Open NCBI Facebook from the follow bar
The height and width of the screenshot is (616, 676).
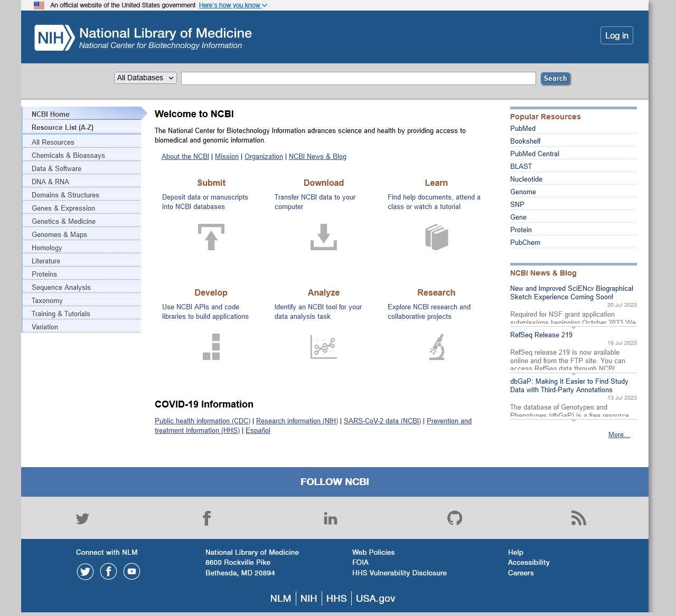[x=206, y=518]
